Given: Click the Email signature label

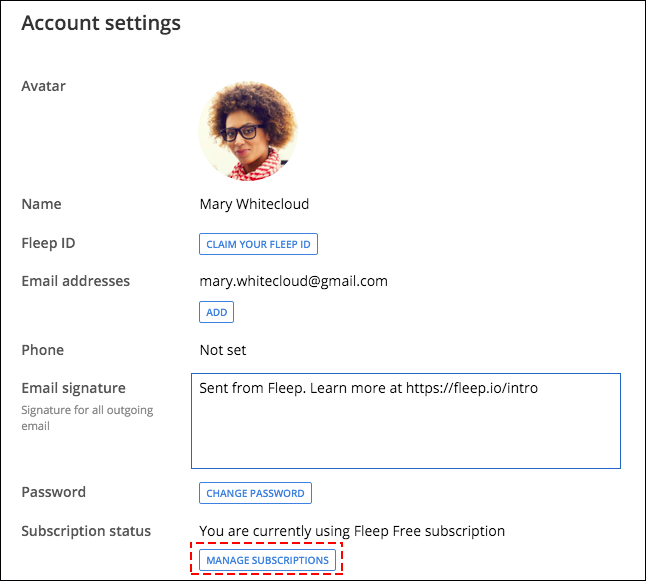Looking at the screenshot, I should pos(73,388).
